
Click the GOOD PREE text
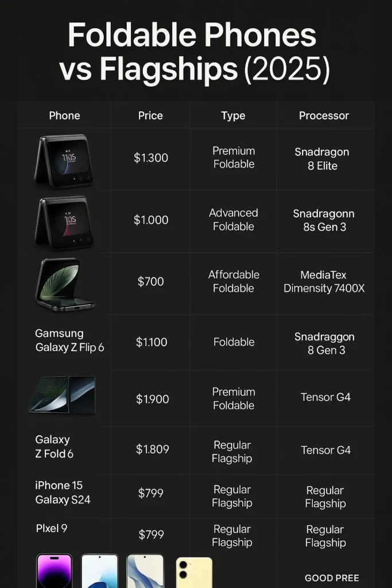(x=332, y=578)
